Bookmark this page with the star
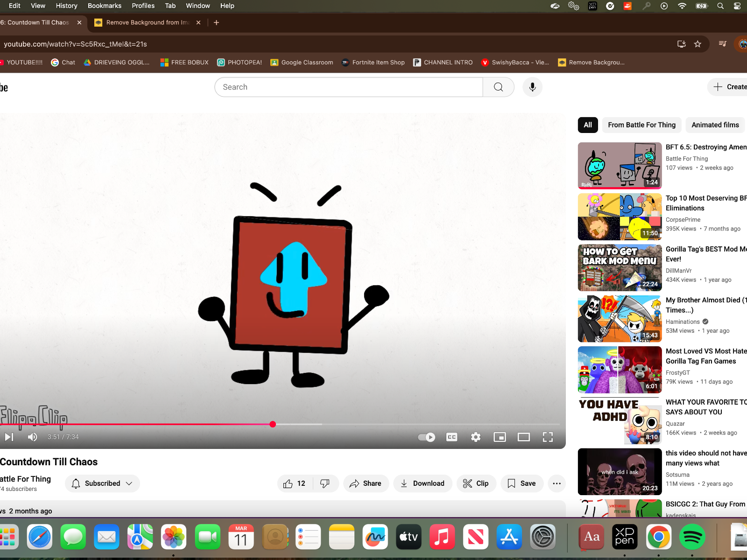The height and width of the screenshot is (560, 747). [x=698, y=44]
